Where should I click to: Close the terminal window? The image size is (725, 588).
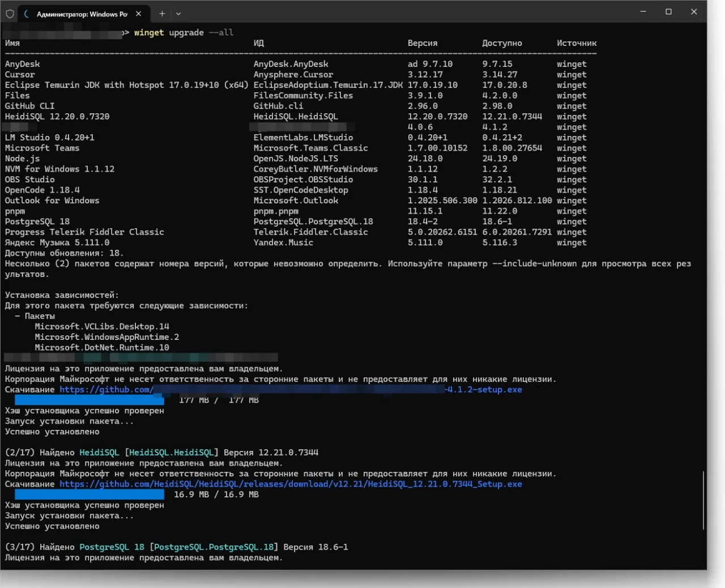tap(694, 11)
